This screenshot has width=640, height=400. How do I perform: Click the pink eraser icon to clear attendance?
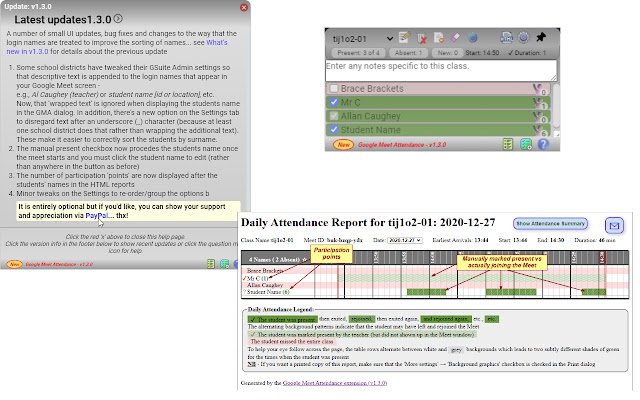(x=456, y=38)
